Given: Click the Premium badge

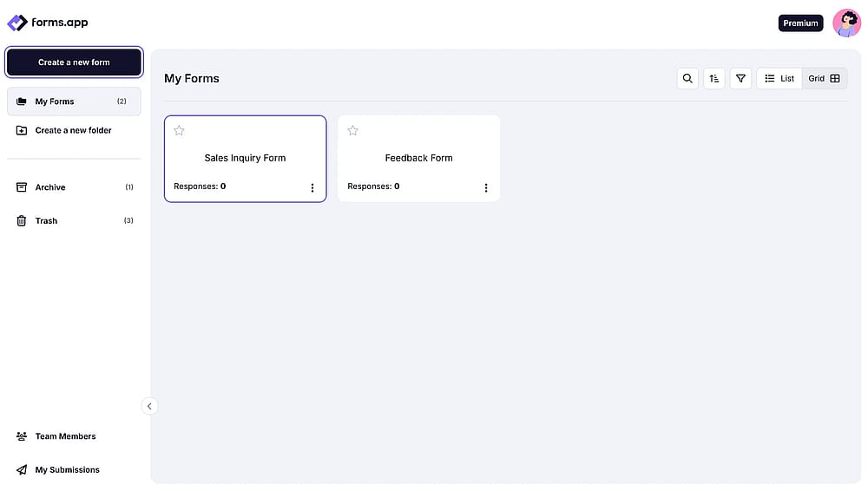Looking at the screenshot, I should click(x=800, y=23).
